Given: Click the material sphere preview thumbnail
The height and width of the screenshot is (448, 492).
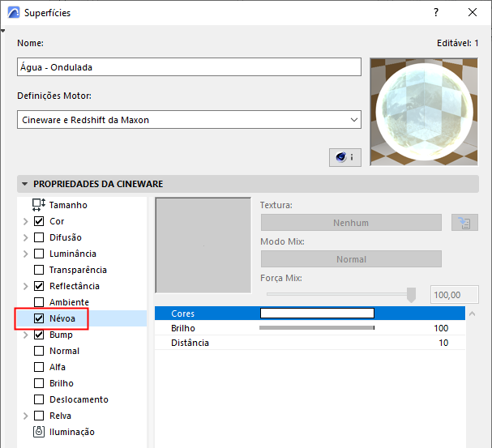Looking at the screenshot, I should click(424, 112).
